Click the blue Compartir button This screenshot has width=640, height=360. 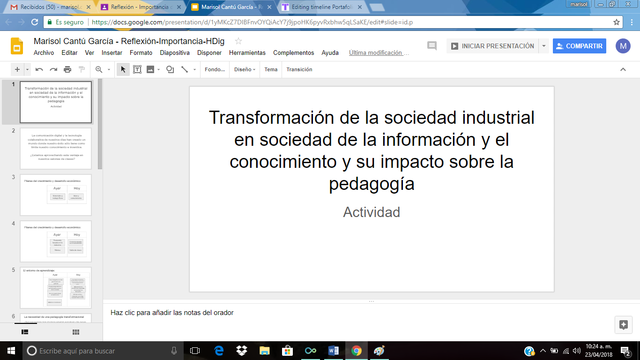click(579, 46)
